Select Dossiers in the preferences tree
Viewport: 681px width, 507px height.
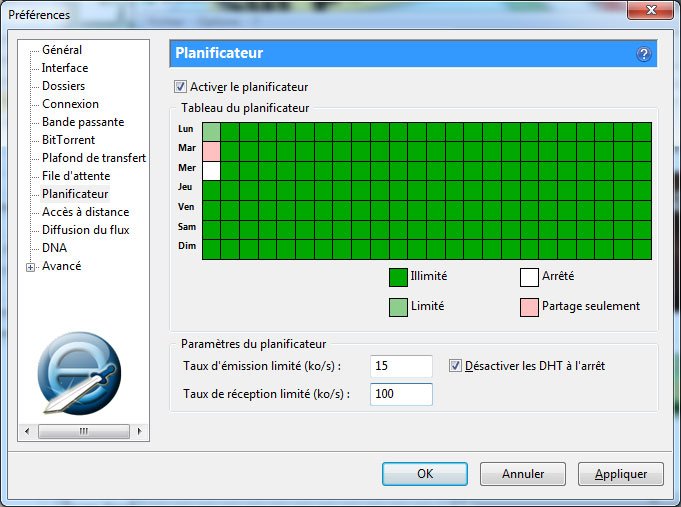pyautogui.click(x=63, y=86)
